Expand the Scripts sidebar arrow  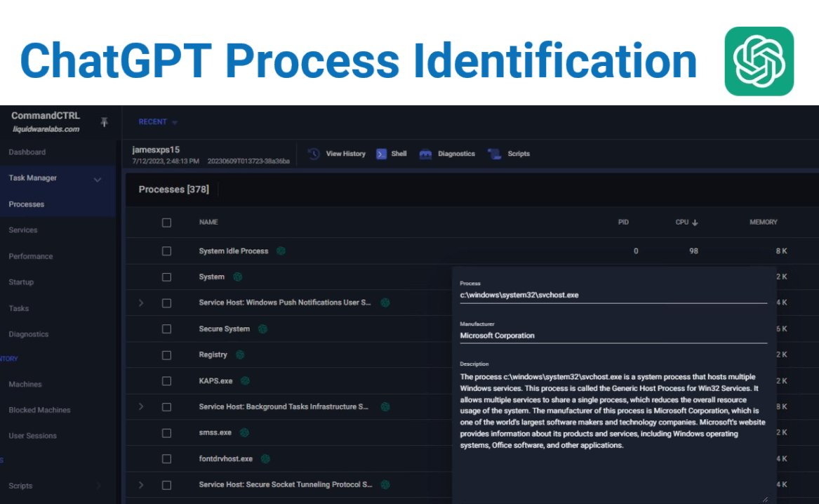coord(98,486)
